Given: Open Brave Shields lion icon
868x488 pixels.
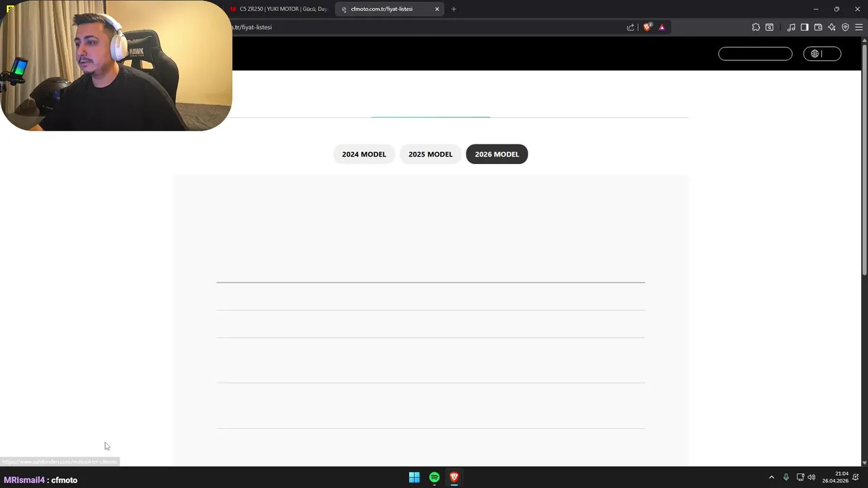Looking at the screenshot, I should point(648,27).
